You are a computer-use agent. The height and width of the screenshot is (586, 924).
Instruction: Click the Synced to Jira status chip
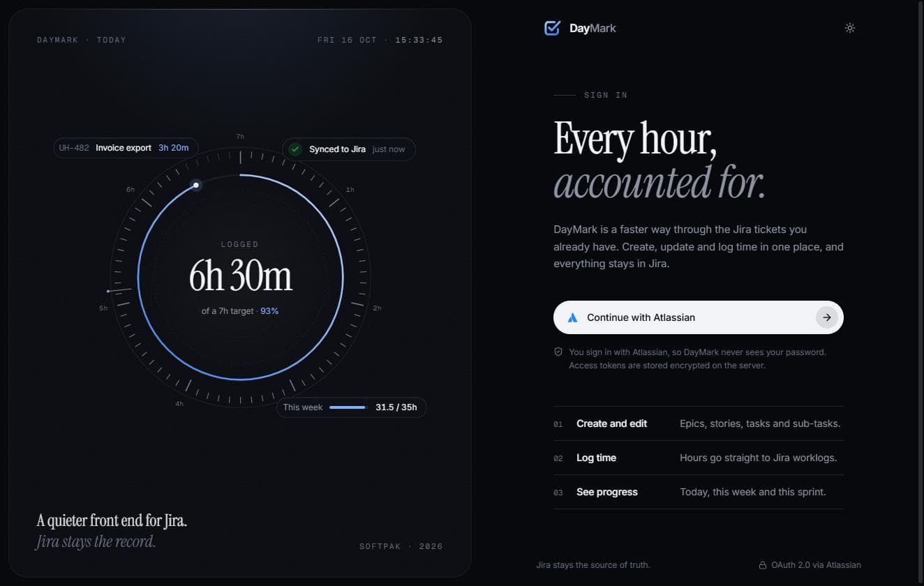(349, 149)
